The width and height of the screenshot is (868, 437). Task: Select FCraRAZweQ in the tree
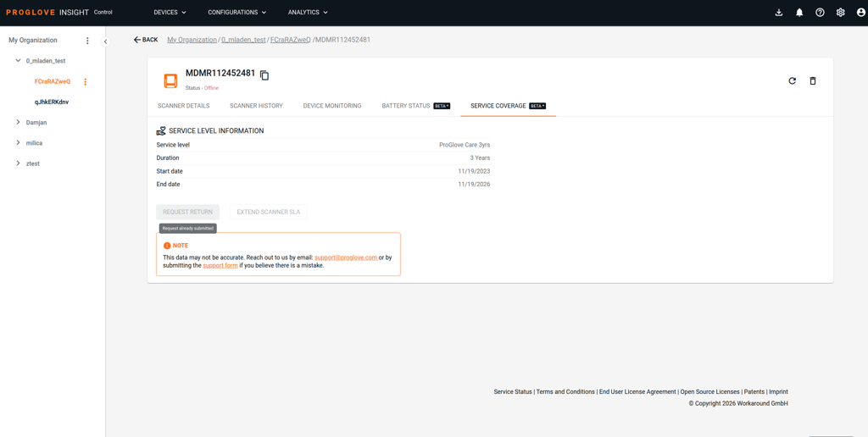pos(53,82)
